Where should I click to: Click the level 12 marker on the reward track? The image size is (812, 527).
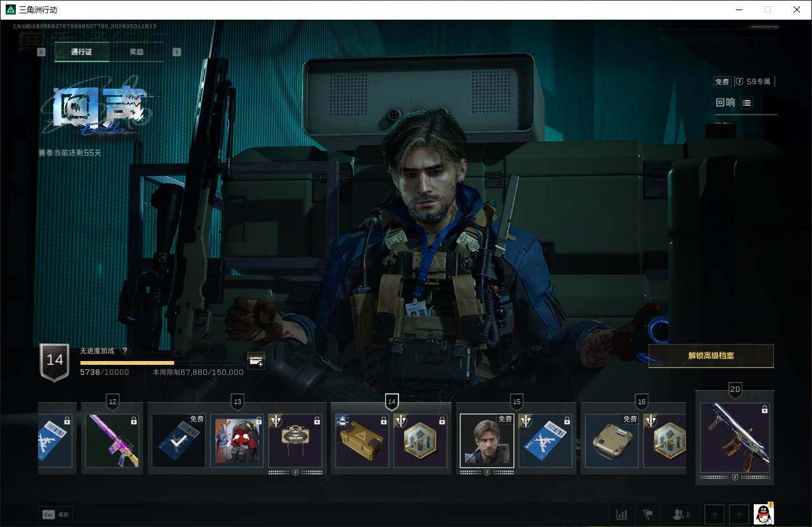click(113, 402)
